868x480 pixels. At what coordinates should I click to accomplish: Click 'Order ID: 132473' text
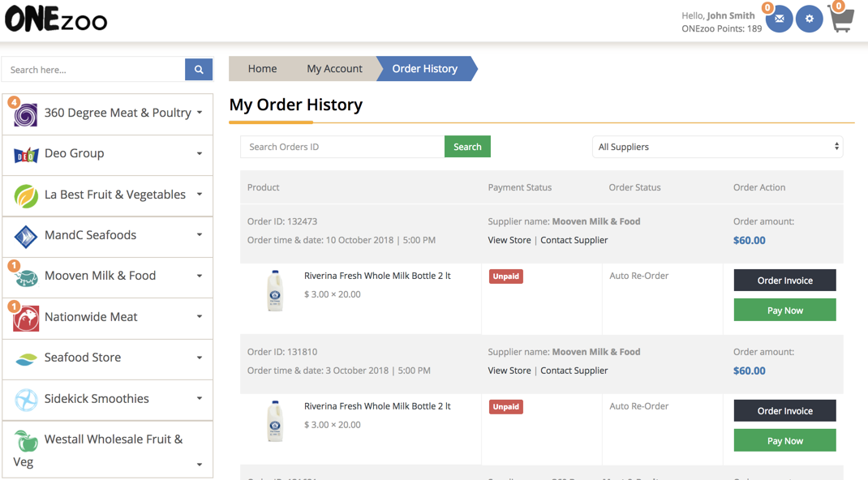pos(282,221)
